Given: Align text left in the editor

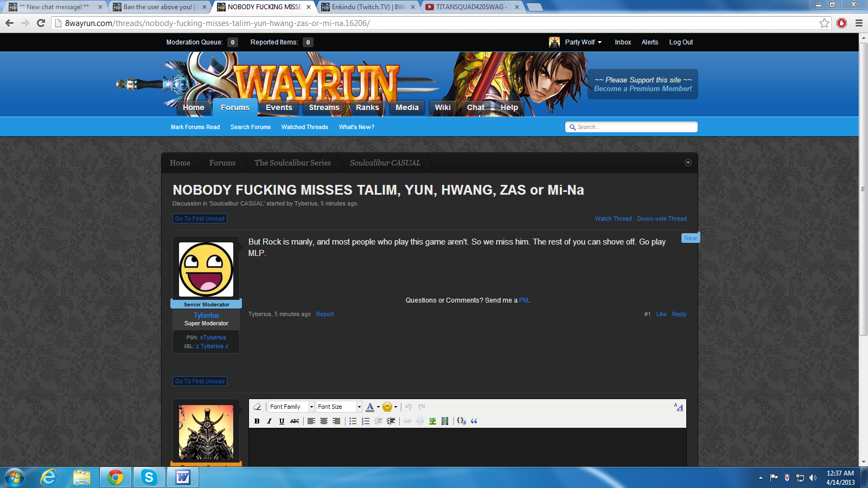Looking at the screenshot, I should (x=311, y=421).
